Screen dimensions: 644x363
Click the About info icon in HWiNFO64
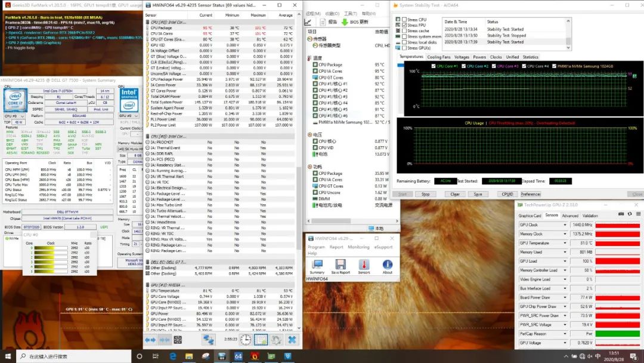click(x=388, y=264)
